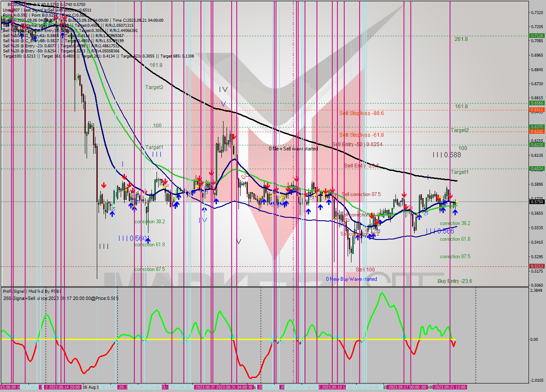The height and width of the screenshot is (392, 546).
Task: Click the 'Buy Entry -23.6' label
Action: click(455, 281)
